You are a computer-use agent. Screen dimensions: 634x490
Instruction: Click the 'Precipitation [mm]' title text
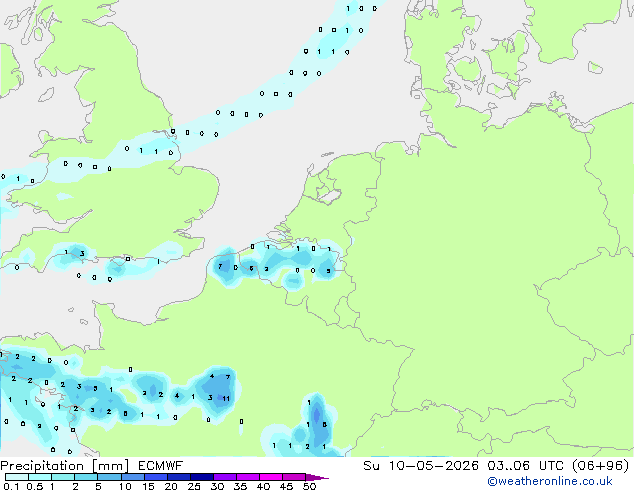pyautogui.click(x=64, y=466)
